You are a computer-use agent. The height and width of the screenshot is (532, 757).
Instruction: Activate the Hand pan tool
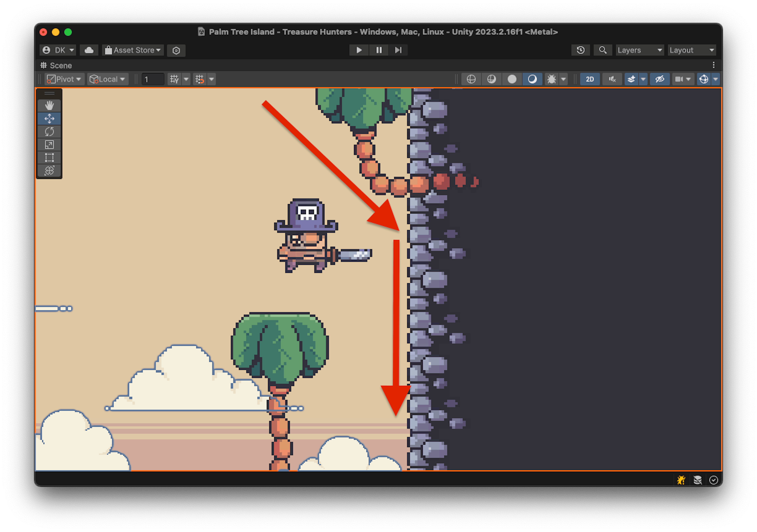pyautogui.click(x=49, y=105)
